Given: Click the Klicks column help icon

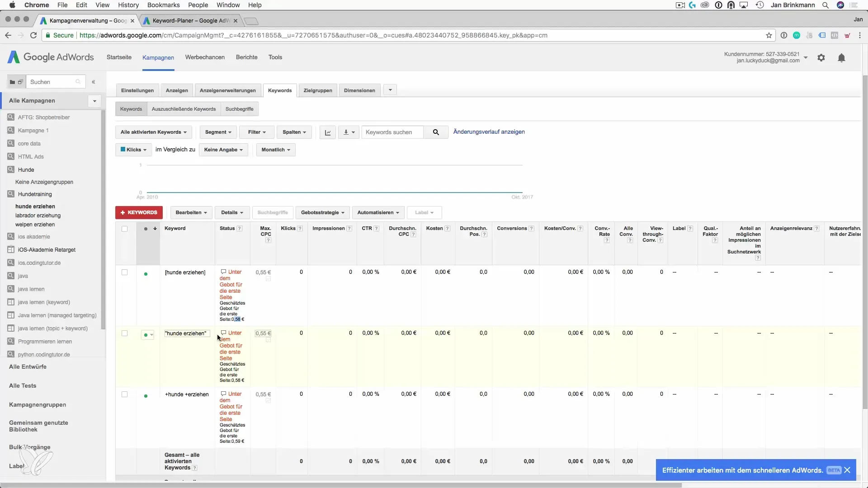Looking at the screenshot, I should [300, 229].
